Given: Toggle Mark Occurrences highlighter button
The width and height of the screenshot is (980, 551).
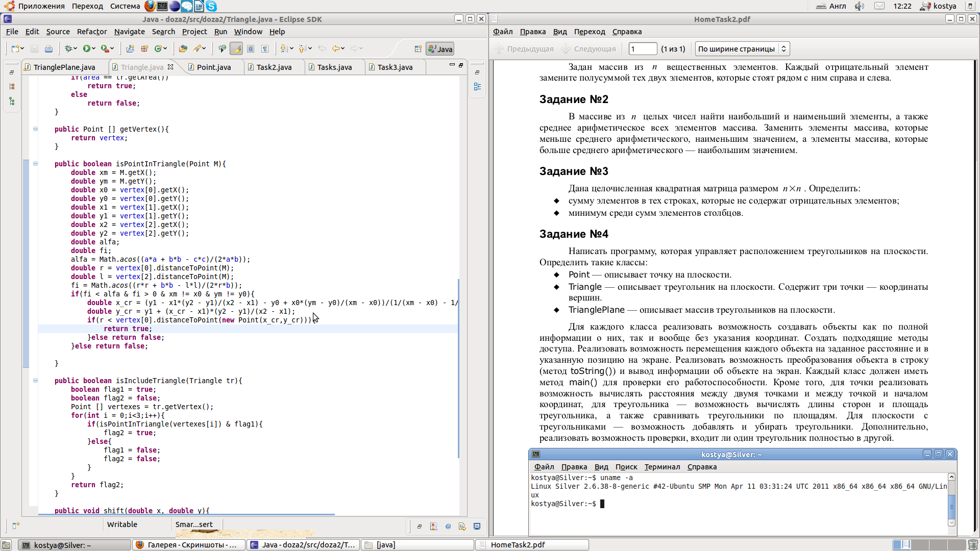Looking at the screenshot, I should [236, 48].
